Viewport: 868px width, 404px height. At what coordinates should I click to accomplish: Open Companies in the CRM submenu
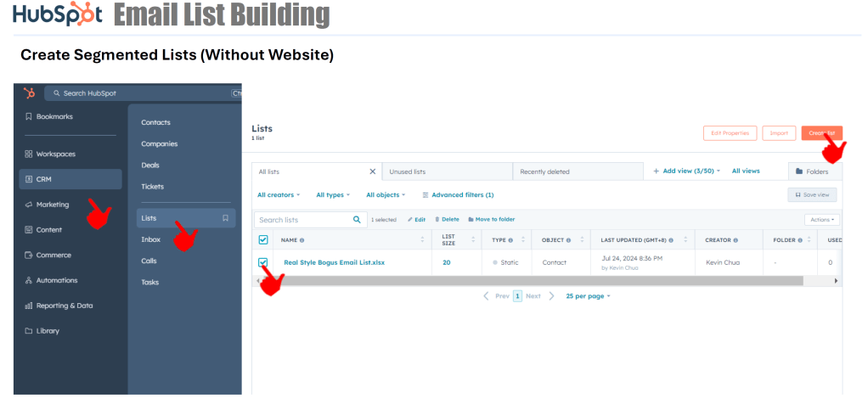pos(160,144)
